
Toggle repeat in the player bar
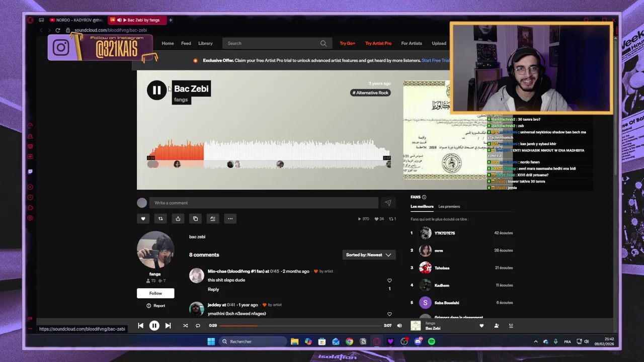[198, 326]
